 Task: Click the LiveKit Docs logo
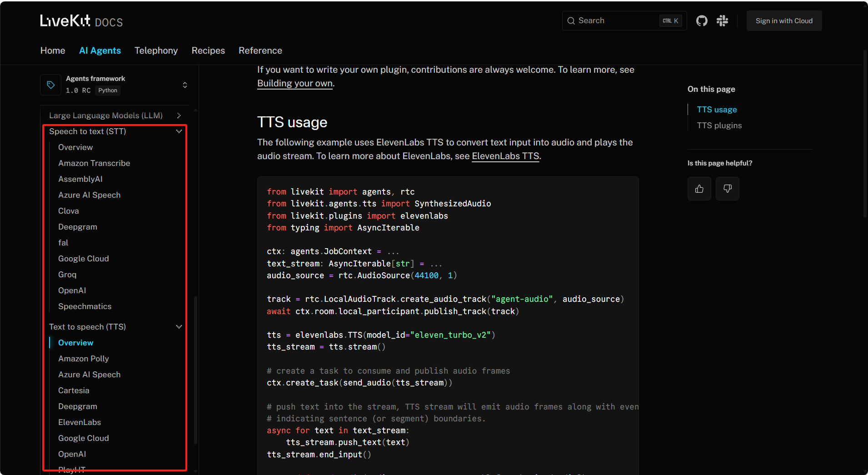click(81, 21)
